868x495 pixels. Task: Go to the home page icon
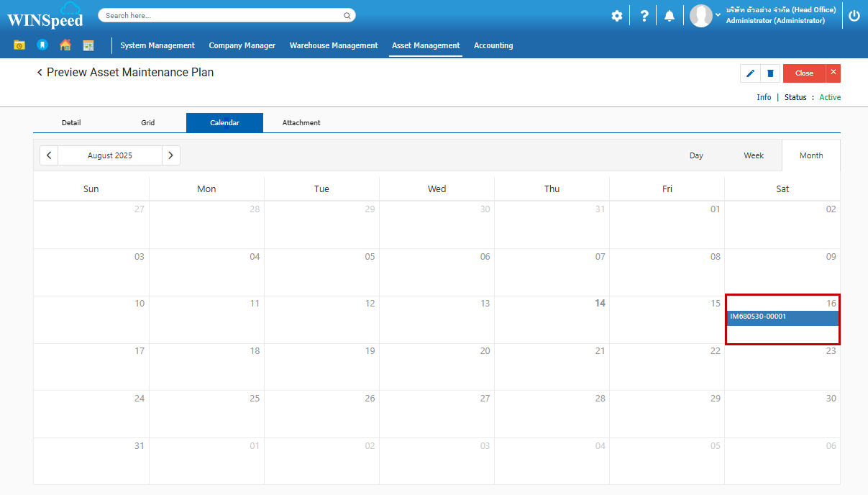coord(65,45)
